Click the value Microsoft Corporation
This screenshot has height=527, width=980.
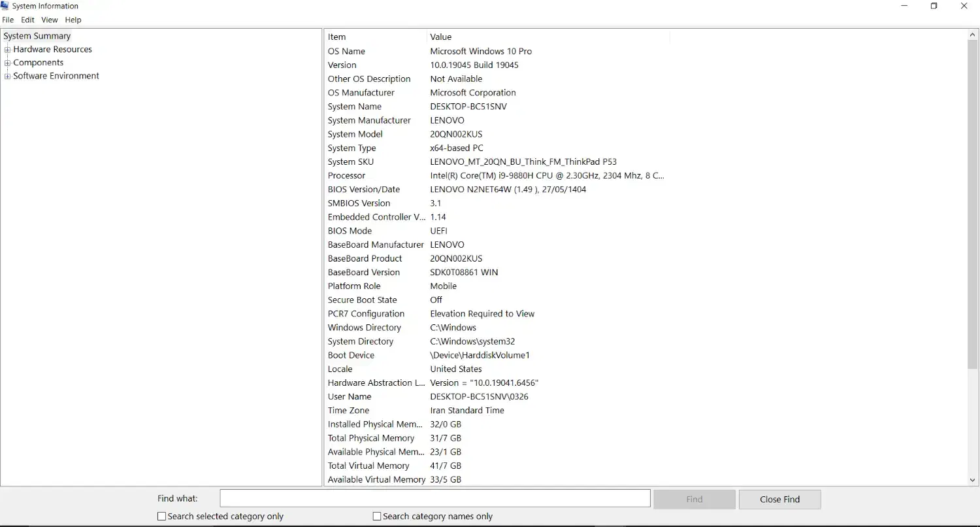tap(473, 93)
